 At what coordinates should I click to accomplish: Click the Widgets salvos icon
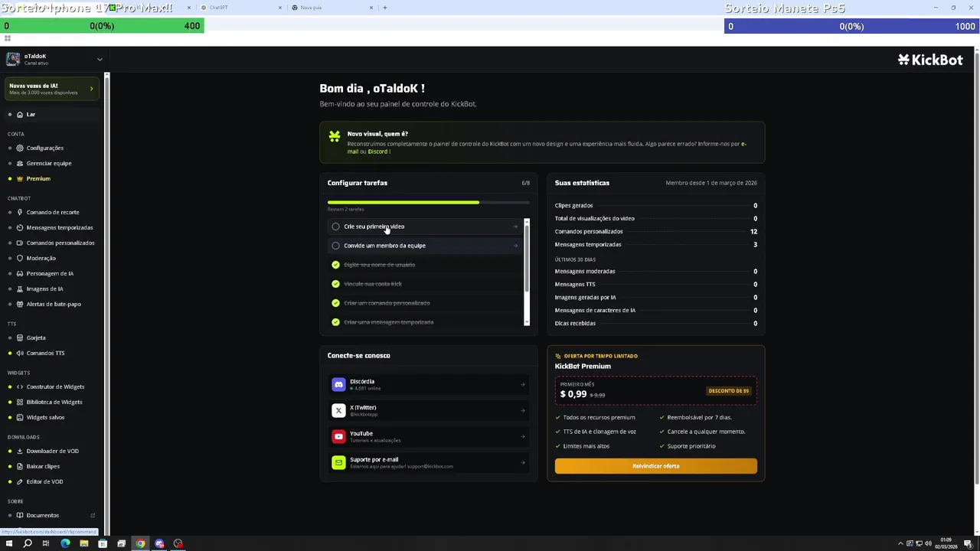(20, 417)
